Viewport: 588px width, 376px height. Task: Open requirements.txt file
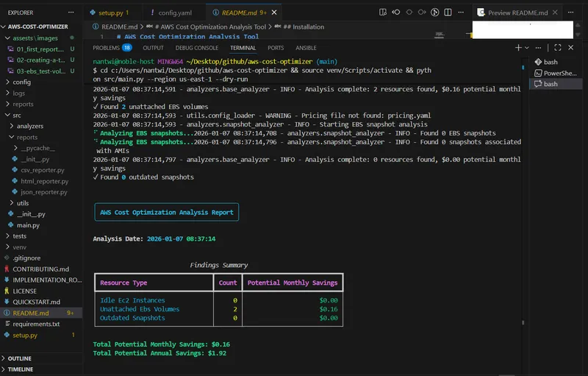36,324
